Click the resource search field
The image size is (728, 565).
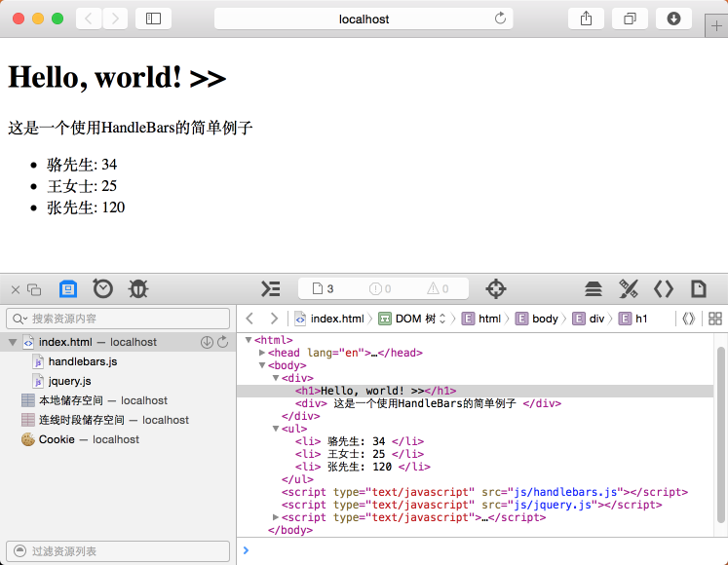[x=118, y=319]
